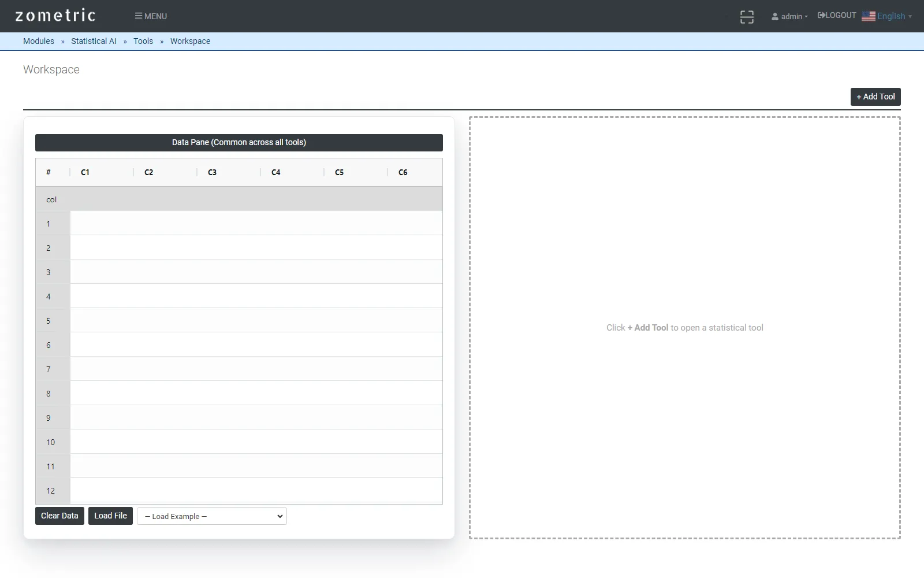Go to Tools breadcrumb

click(143, 41)
